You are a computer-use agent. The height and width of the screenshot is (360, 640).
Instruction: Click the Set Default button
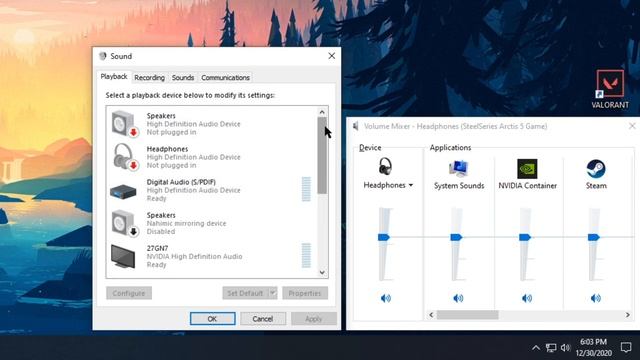pos(245,293)
